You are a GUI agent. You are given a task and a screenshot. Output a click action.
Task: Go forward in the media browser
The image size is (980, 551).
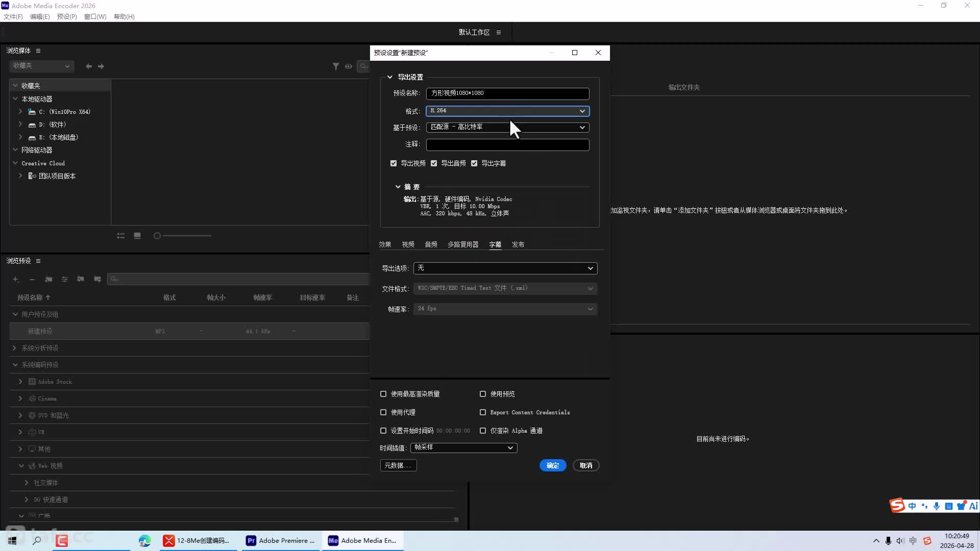tap(101, 66)
